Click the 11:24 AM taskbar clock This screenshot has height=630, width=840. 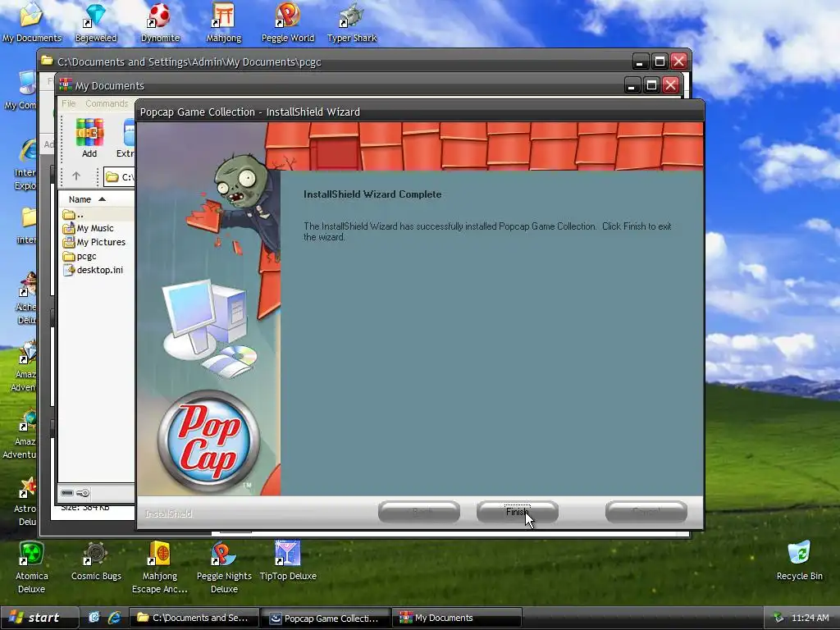coord(810,618)
